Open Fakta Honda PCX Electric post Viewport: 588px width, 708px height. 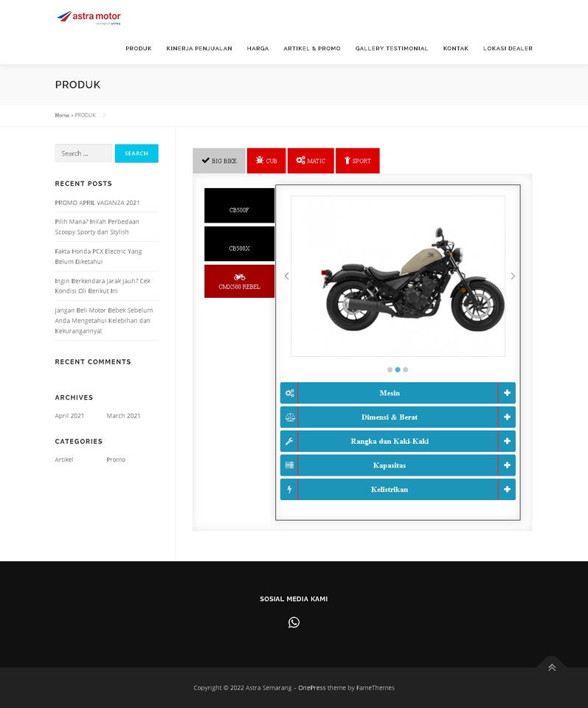[x=98, y=257]
